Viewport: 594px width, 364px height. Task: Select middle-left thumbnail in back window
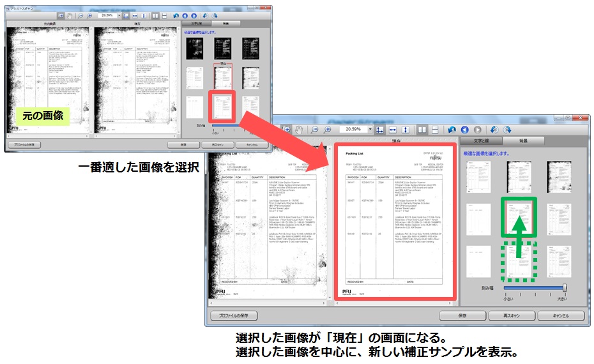(195, 78)
